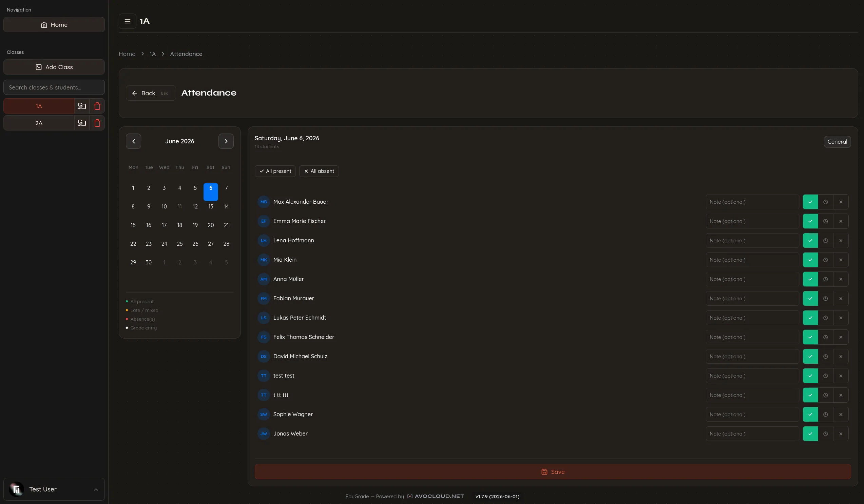Expand the Test User account menu

[54, 489]
